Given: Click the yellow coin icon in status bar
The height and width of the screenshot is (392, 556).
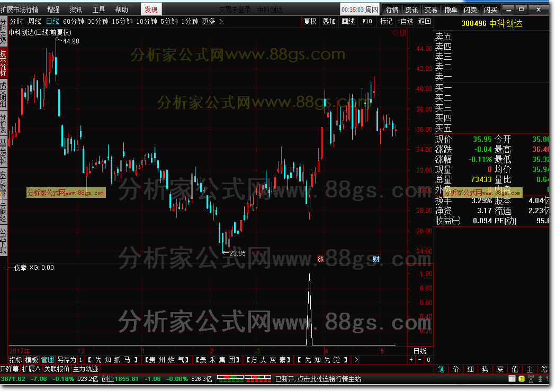Looking at the screenshot, I should click(521, 379).
